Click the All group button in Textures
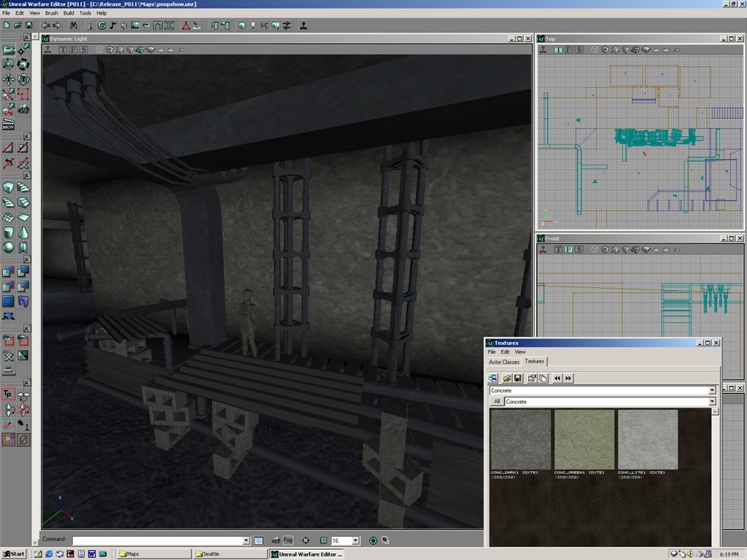Image resolution: width=747 pixels, height=560 pixels. coord(497,402)
